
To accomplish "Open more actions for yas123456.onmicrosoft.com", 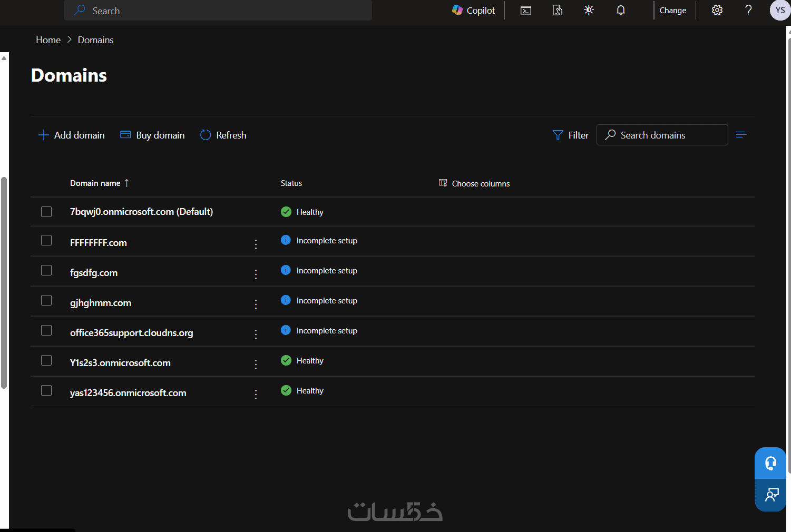I will pyautogui.click(x=256, y=394).
